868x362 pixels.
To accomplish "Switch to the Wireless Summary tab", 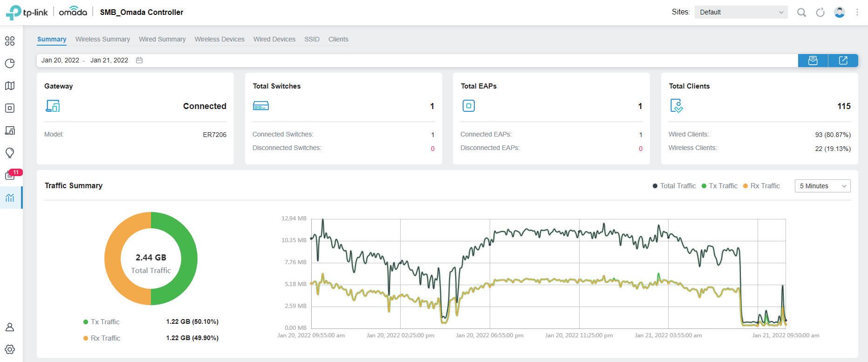I will pyautogui.click(x=103, y=40).
